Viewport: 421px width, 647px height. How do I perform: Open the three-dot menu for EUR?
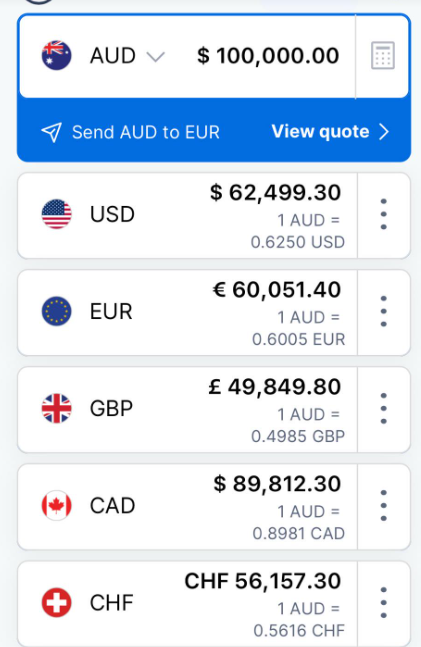coord(383,311)
